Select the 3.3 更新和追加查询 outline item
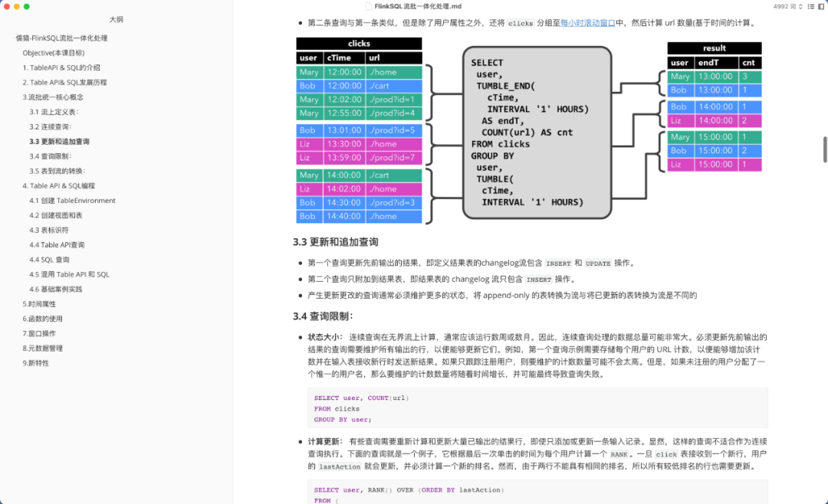Image resolution: width=828 pixels, height=504 pixels. coord(59,142)
